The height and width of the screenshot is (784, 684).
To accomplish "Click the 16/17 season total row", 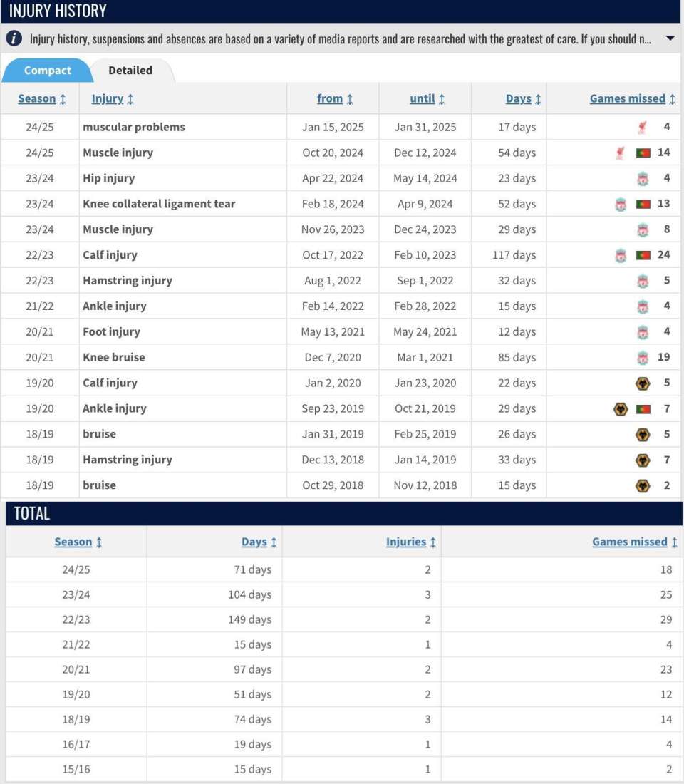I will tap(343, 745).
